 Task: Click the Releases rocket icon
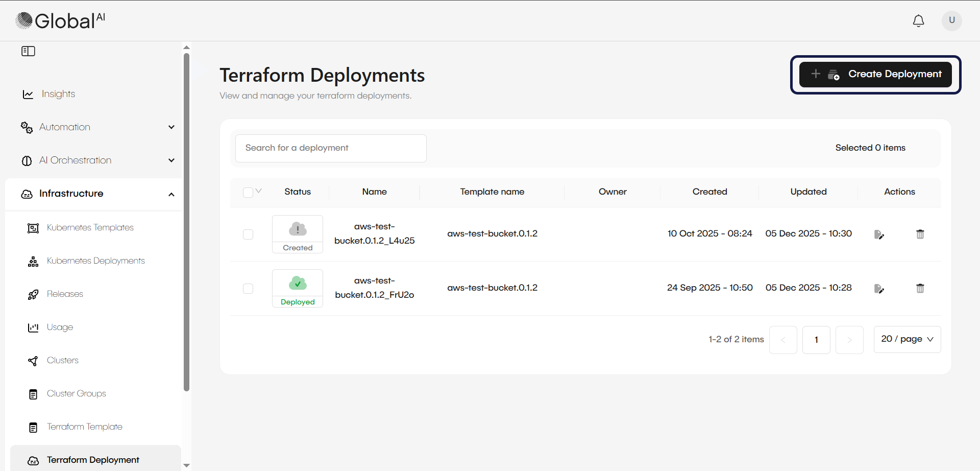[x=33, y=294]
